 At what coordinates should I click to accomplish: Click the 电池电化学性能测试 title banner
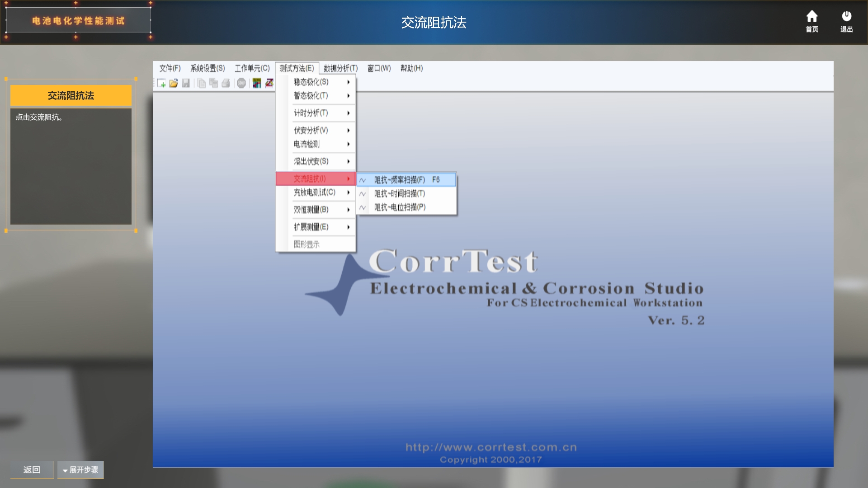(78, 21)
